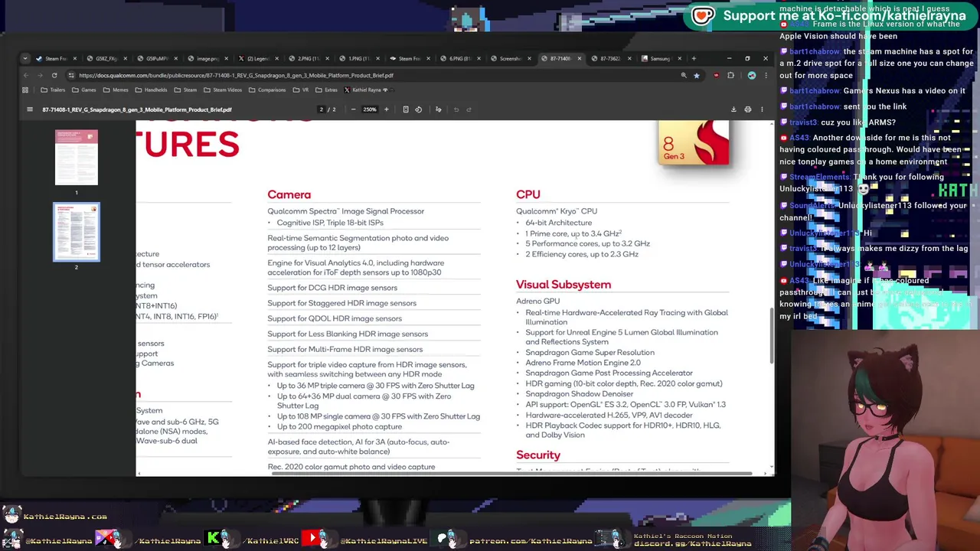Click 'Adreno Frame Motion Engine 2.0' text
The height and width of the screenshot is (551, 980).
(x=583, y=363)
